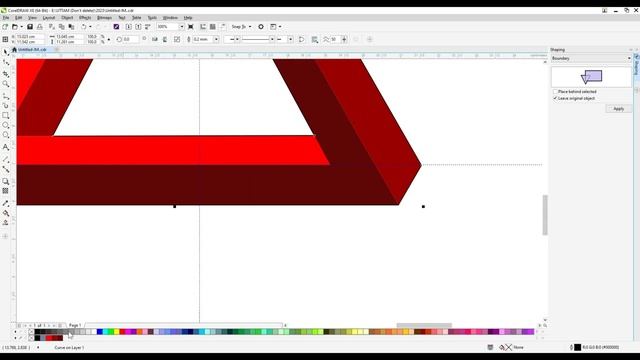Click the Zoom to fit icon beside zoom level
Image resolution: width=640 pixels, height=360 pixels.
tap(191, 27)
